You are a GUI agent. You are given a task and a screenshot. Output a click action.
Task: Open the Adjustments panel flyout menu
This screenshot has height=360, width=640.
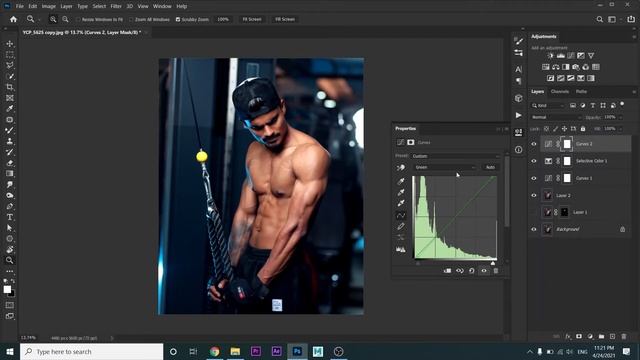634,37
